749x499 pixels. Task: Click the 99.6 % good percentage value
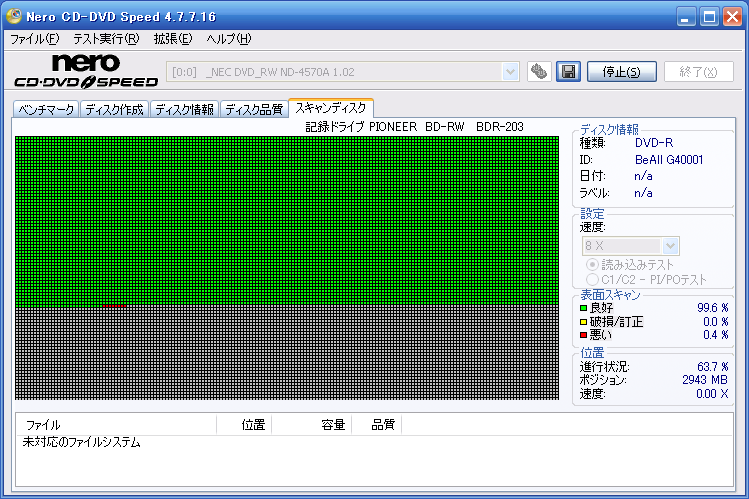[713, 308]
